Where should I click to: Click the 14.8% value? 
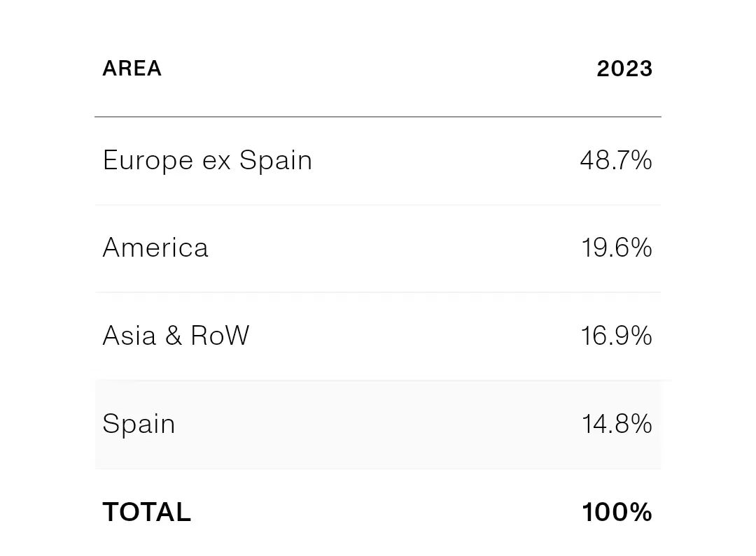point(616,424)
